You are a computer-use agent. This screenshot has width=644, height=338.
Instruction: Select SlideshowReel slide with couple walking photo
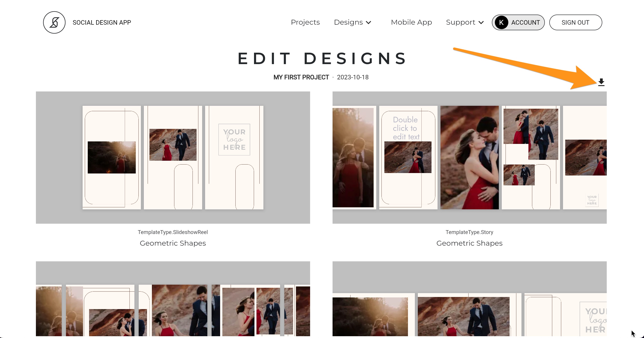click(173, 157)
